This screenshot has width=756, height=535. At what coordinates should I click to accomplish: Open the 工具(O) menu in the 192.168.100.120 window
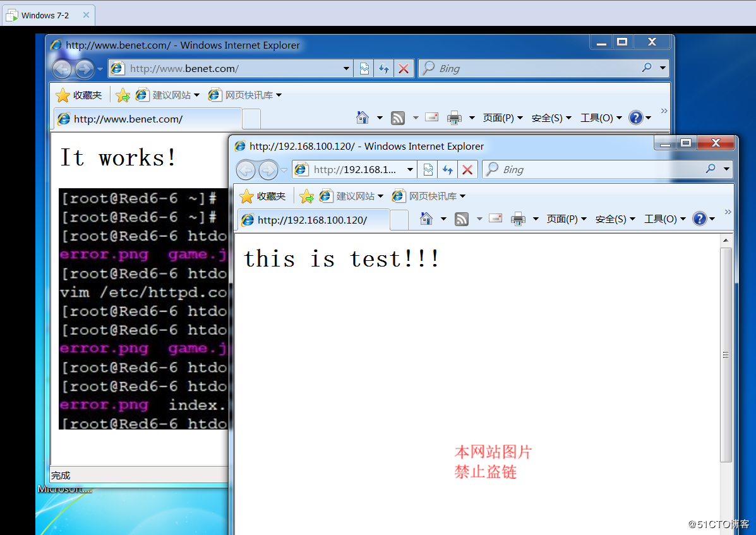click(665, 219)
